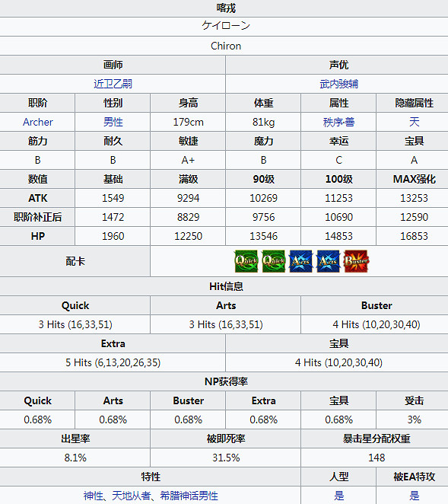Click the NP获得率 section header
Viewport: 448px width, 504px height.
[x=226, y=381]
